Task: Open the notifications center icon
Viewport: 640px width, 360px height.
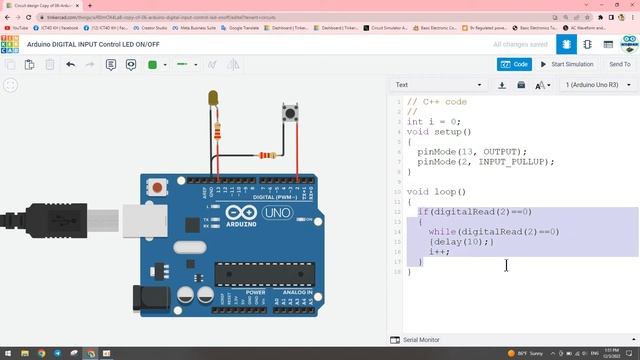Action: point(629,353)
